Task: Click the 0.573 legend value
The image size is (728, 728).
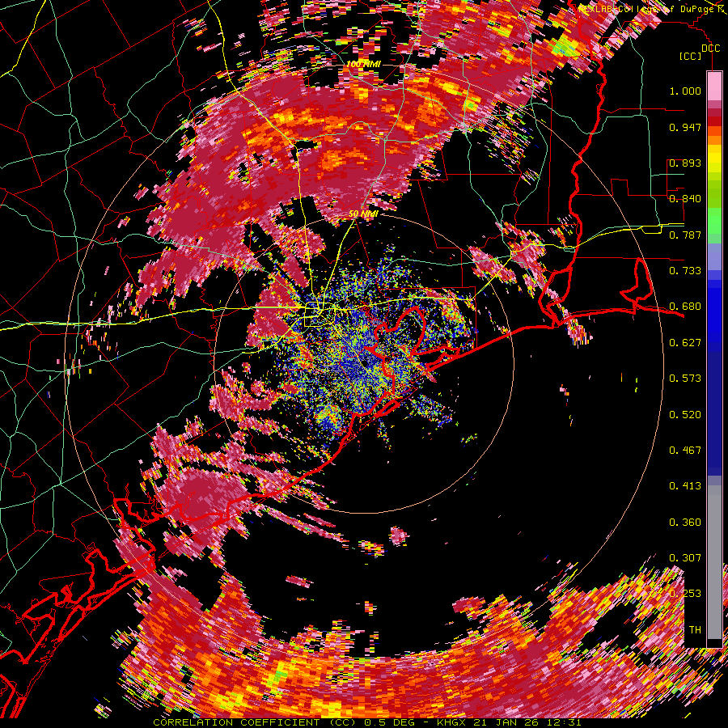Action: pyautogui.click(x=685, y=379)
